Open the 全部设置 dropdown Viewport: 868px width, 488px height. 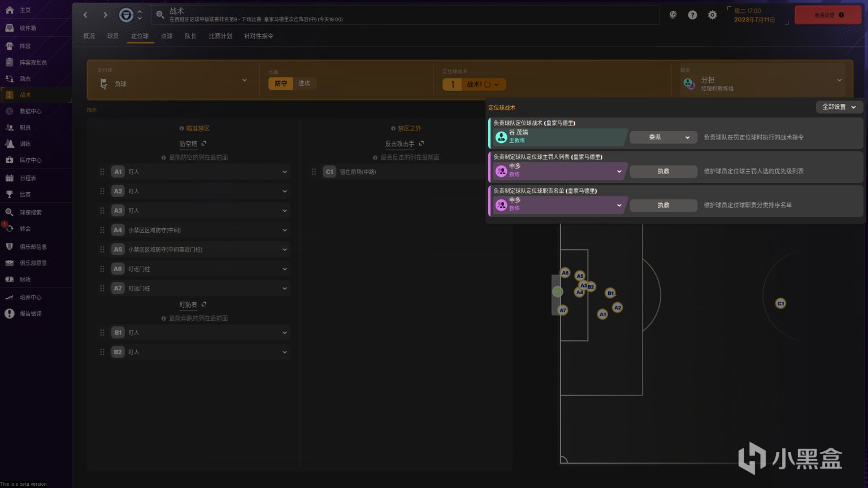click(x=839, y=107)
